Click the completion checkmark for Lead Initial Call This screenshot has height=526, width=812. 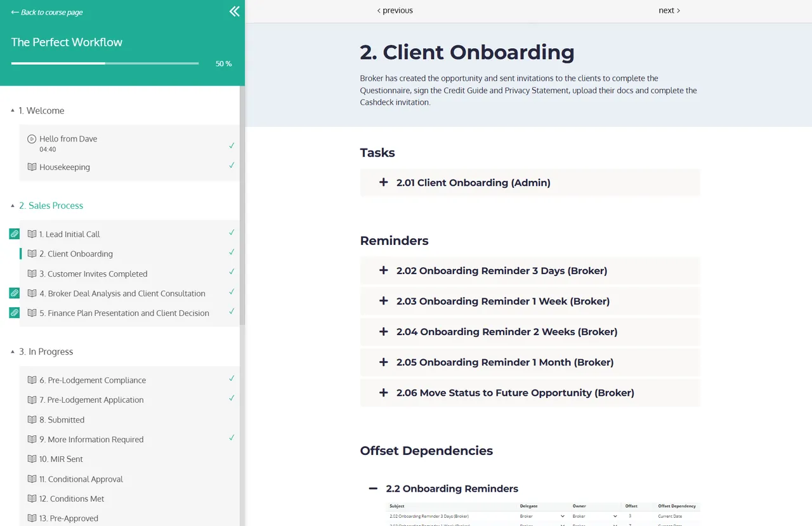[232, 232]
